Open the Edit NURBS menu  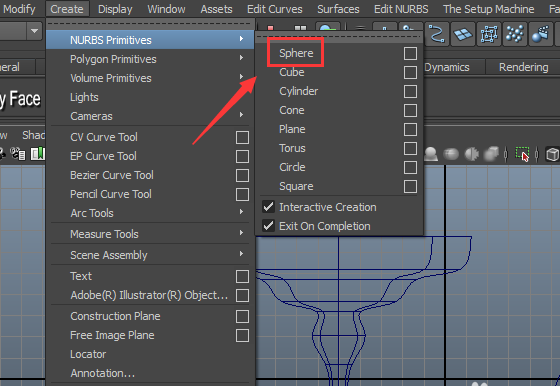[x=401, y=9]
